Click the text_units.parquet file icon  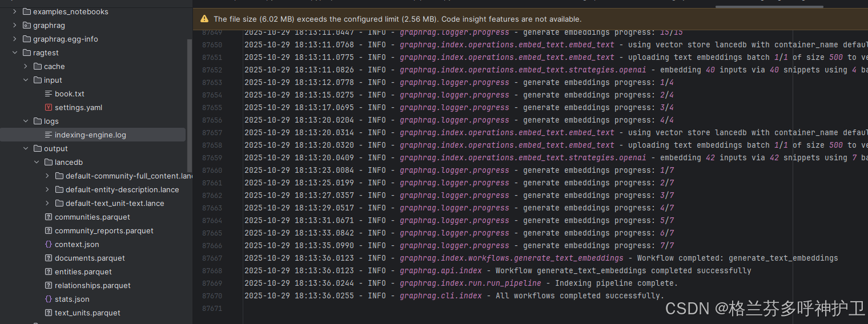[x=49, y=313]
